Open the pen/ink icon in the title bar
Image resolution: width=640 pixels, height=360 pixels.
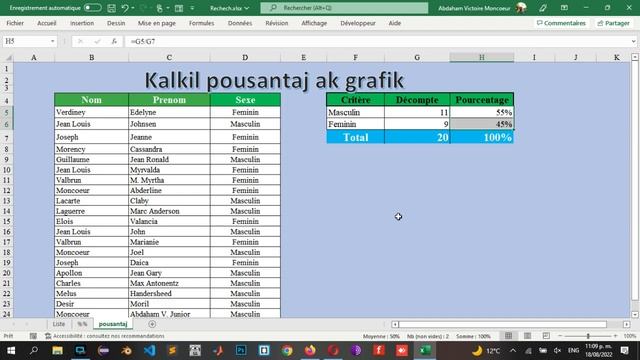tap(542, 8)
